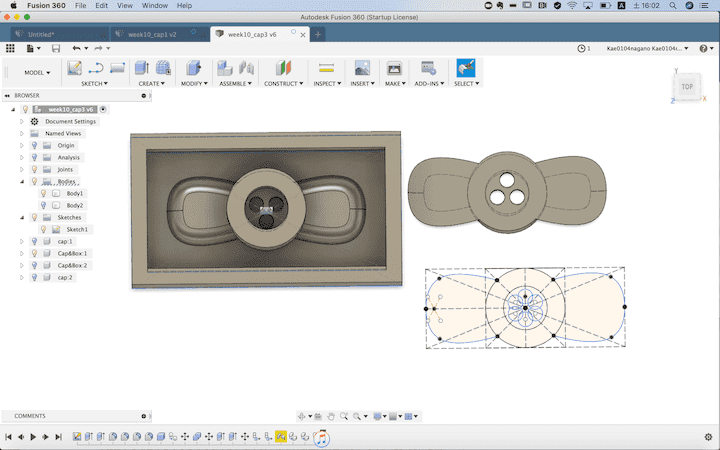This screenshot has height=450, width=720.
Task: Click the Offset Plane icon above Construct
Action: point(282,68)
